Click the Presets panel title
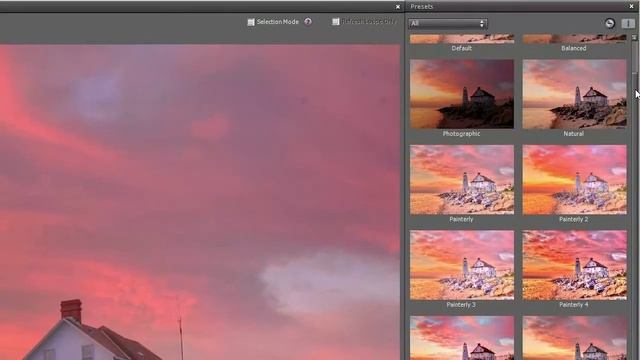Screen dimensions: 640x360 422,7
